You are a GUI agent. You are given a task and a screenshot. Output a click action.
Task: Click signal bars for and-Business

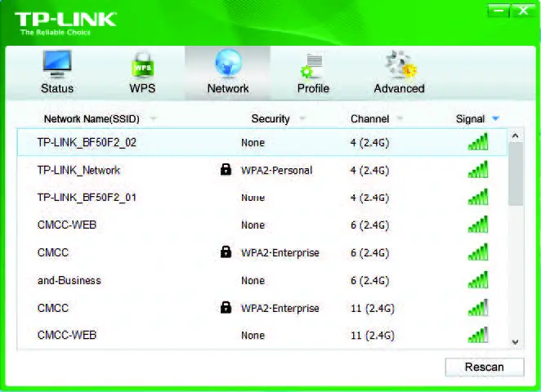pos(478,279)
